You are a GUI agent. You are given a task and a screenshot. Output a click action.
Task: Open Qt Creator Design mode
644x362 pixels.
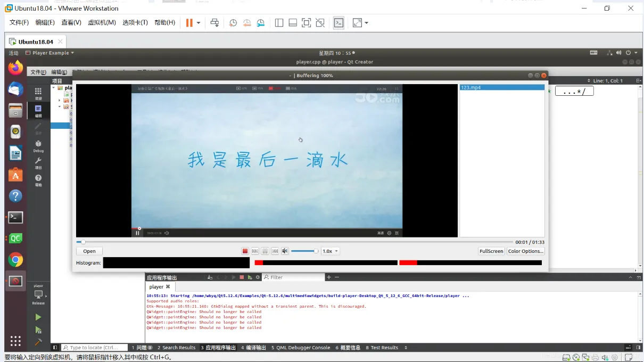coord(38,128)
